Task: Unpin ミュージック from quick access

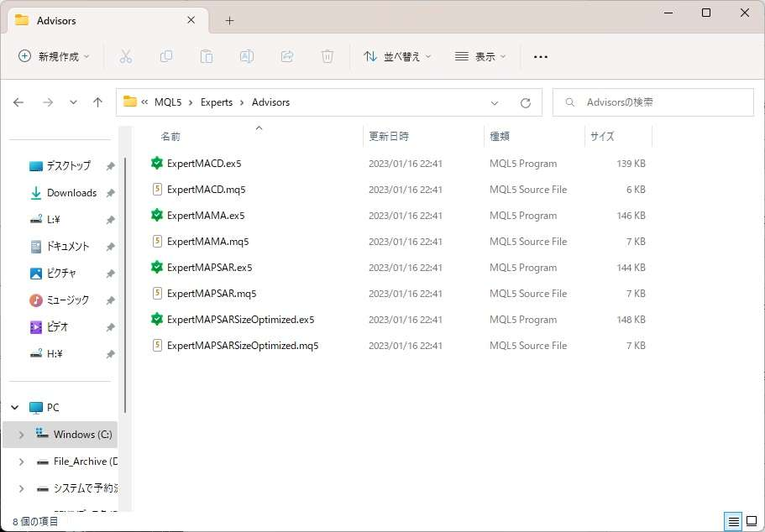Action: pyautogui.click(x=110, y=300)
